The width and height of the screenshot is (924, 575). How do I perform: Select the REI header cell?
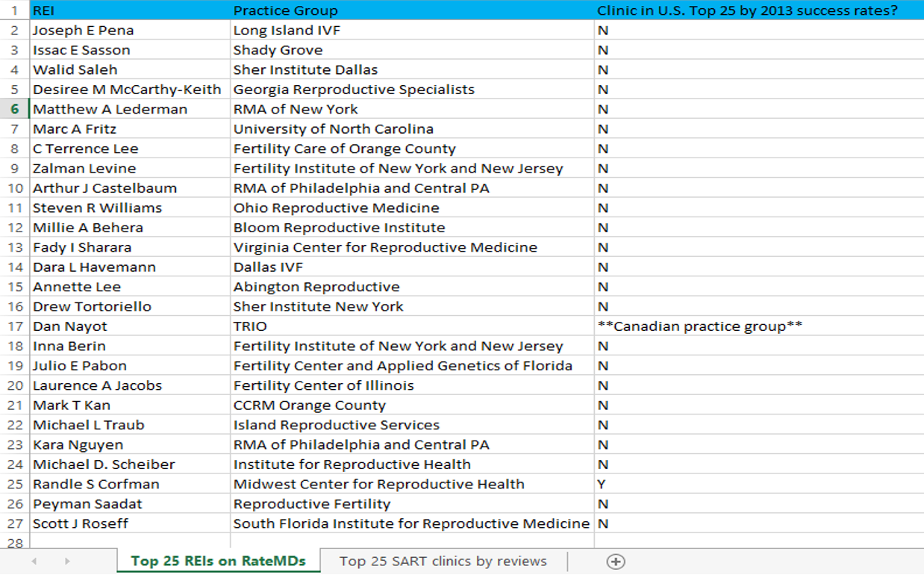click(130, 10)
